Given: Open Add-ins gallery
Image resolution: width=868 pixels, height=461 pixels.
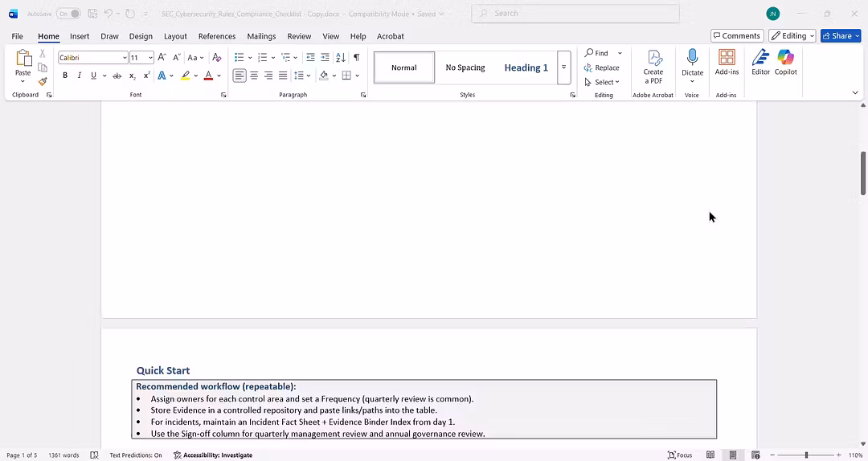Looking at the screenshot, I should click(x=727, y=62).
